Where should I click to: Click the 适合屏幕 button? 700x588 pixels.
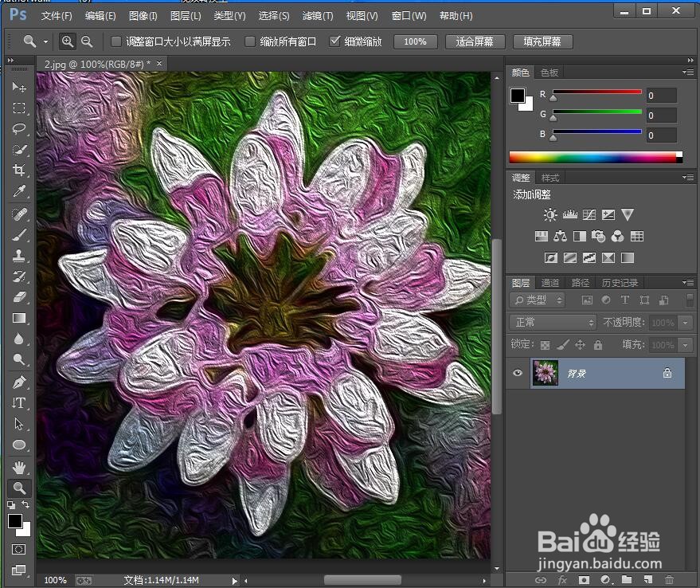click(475, 41)
